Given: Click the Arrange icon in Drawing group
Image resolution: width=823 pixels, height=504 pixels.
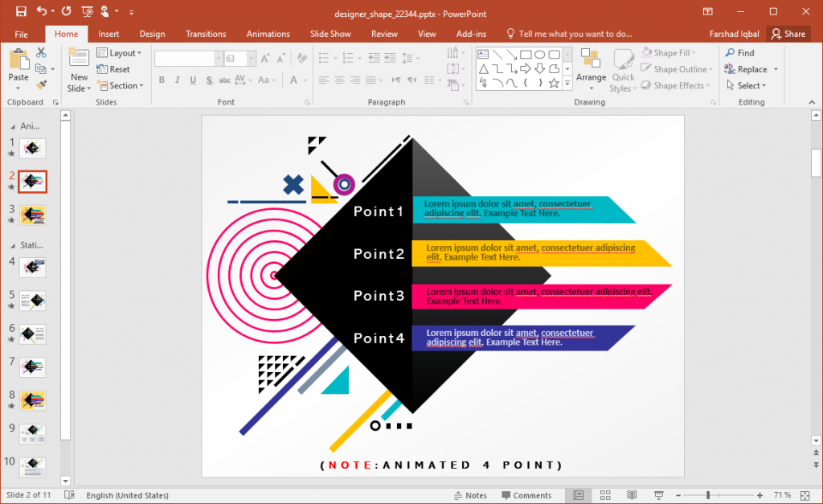Looking at the screenshot, I should [x=591, y=69].
